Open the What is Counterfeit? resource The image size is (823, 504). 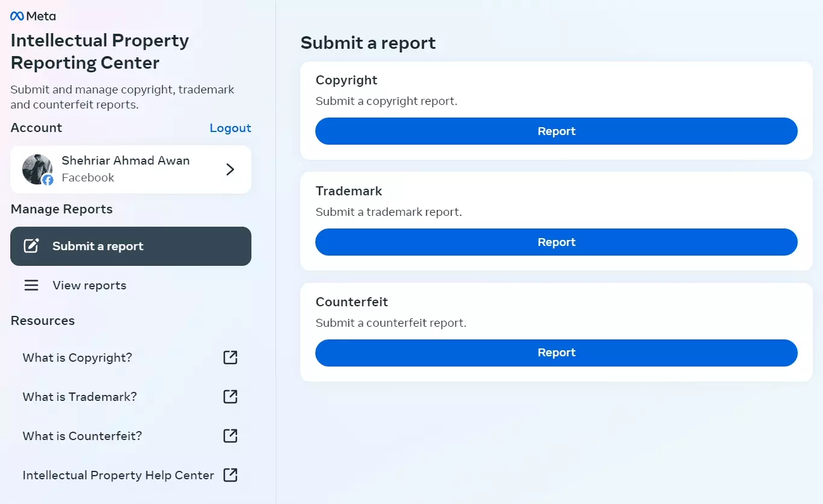131,436
